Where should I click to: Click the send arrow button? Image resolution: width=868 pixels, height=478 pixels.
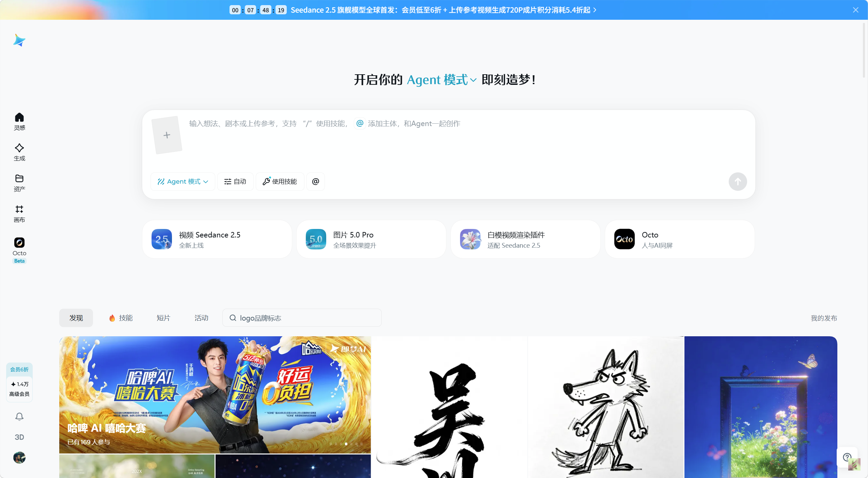click(x=738, y=182)
